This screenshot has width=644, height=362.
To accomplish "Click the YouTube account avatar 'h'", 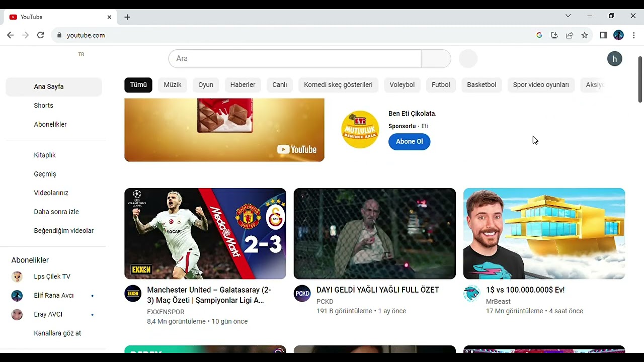I will (614, 59).
